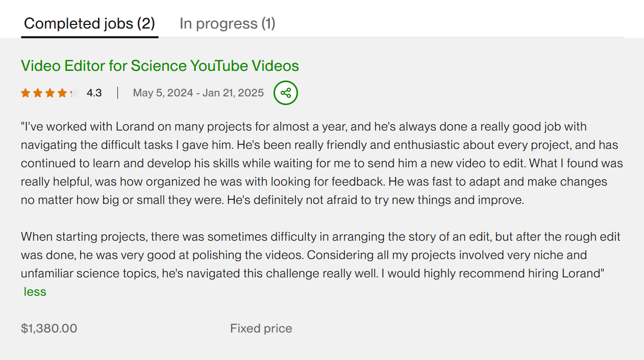This screenshot has height=360, width=644.
Task: Click the 4.3 rating score
Action: [94, 93]
